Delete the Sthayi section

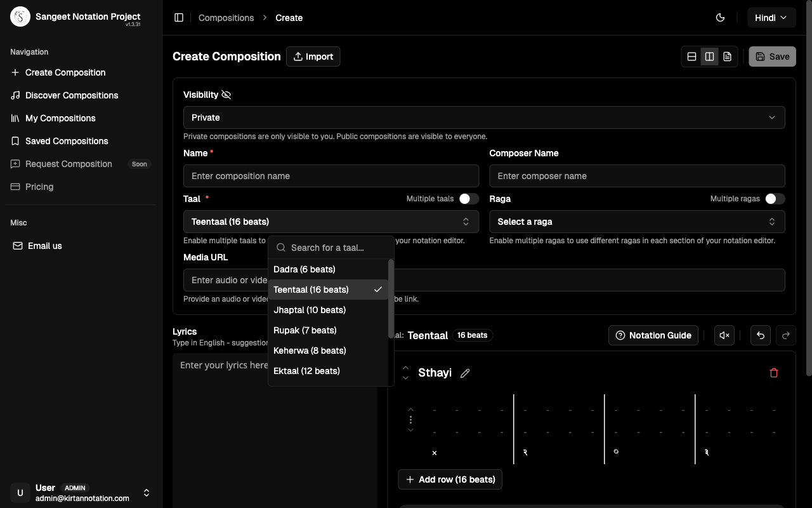[773, 372]
